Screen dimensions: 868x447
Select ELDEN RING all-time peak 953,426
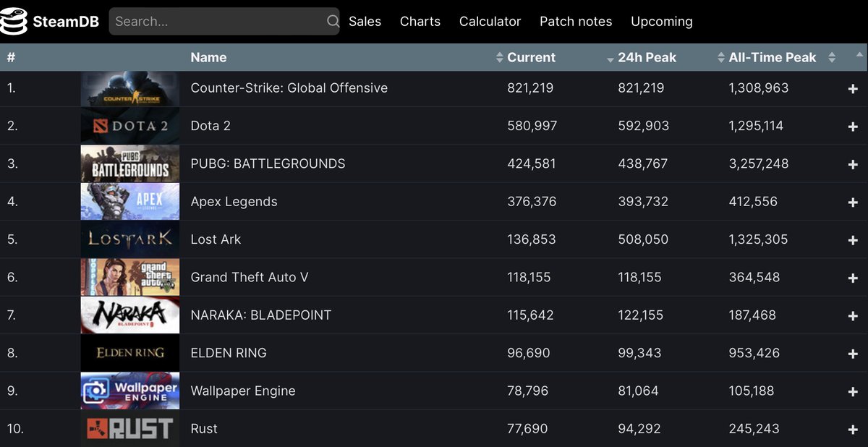coord(754,353)
